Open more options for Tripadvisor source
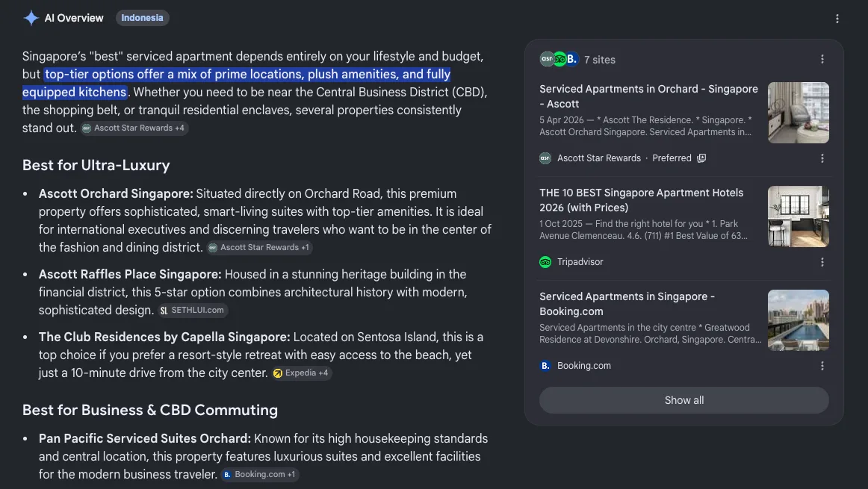Screen dimensions: 868x489 [x=822, y=262]
